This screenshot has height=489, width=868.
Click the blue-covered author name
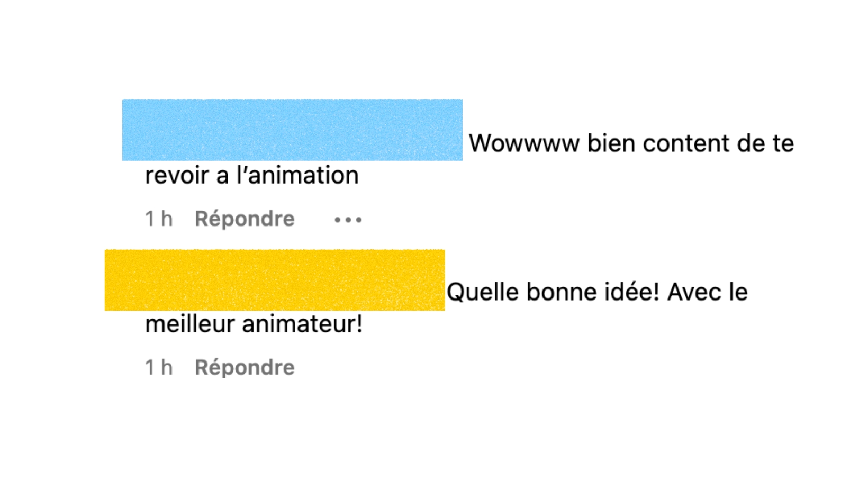pos(292,130)
